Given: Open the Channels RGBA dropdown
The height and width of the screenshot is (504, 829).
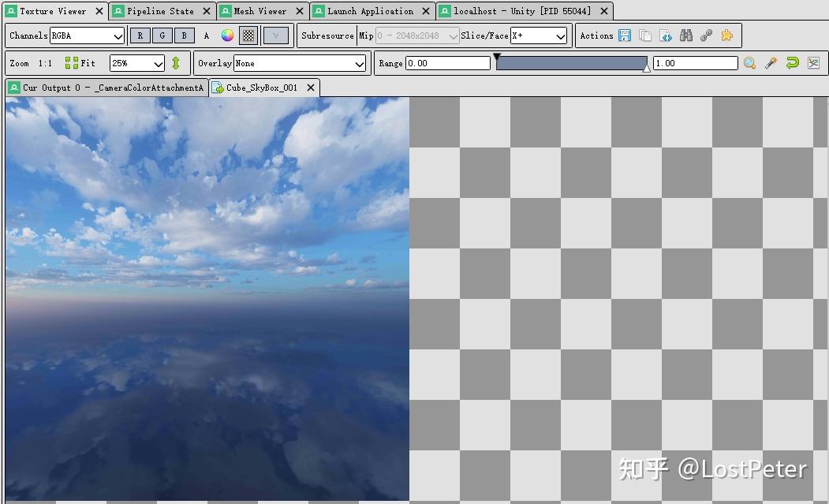Looking at the screenshot, I should (87, 35).
